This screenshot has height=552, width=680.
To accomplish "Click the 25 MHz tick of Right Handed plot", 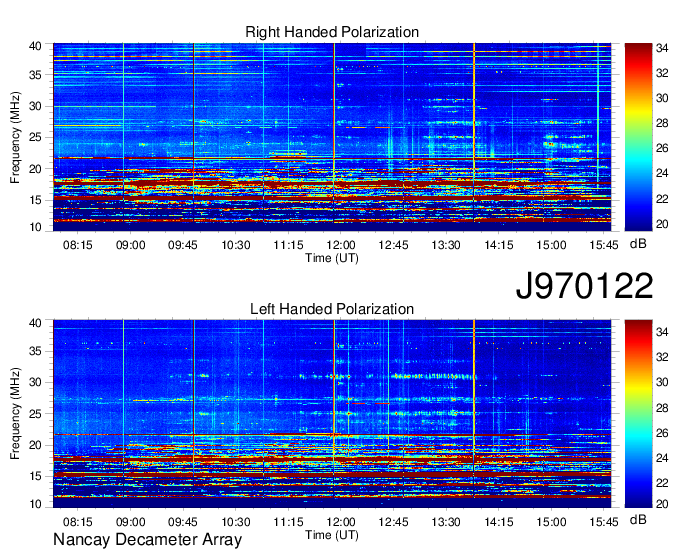I will point(35,137).
